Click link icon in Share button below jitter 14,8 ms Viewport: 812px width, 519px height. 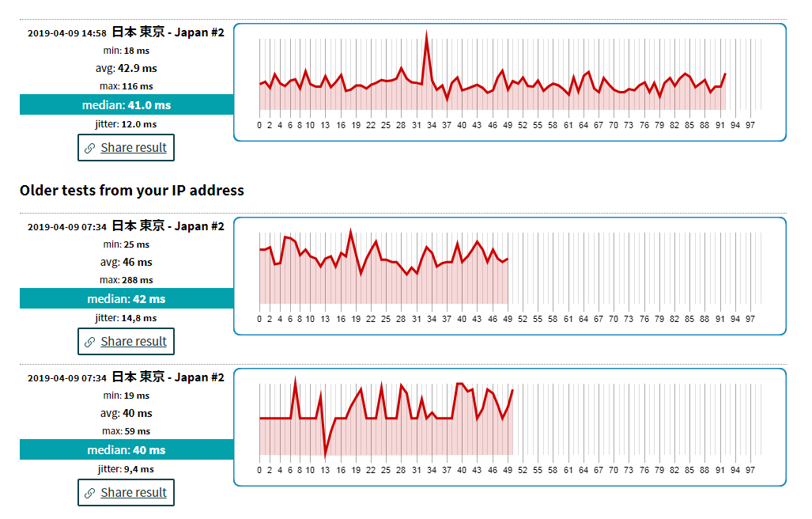(89, 342)
